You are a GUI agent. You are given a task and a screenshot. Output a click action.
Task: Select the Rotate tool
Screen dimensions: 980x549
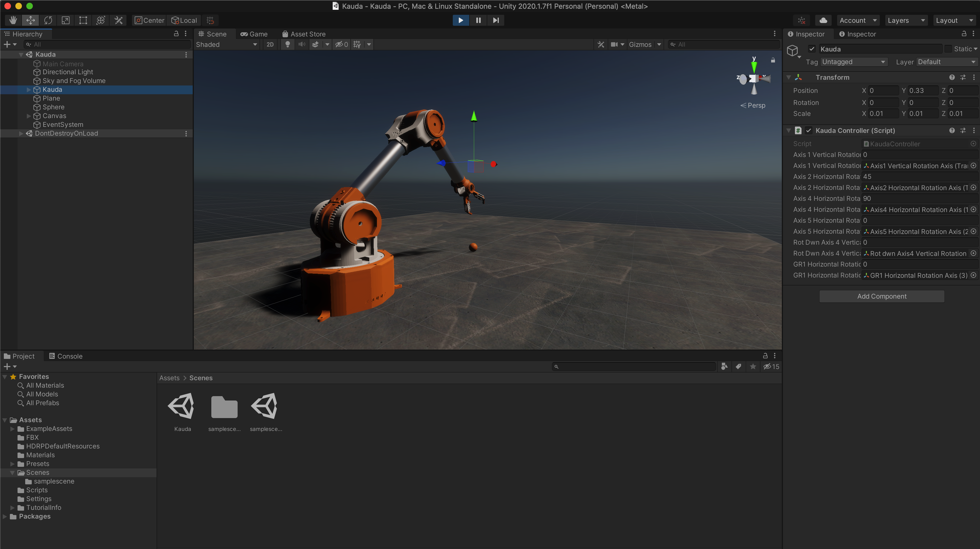pyautogui.click(x=48, y=20)
